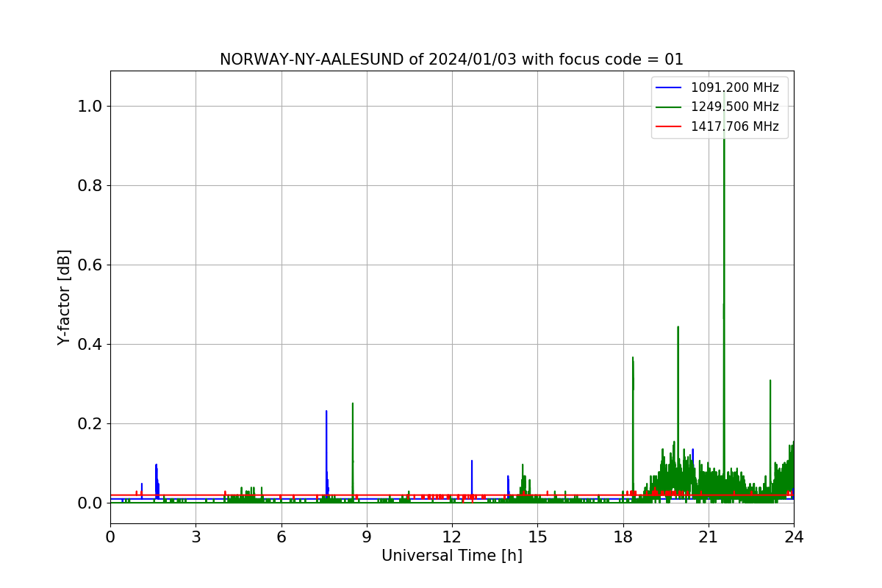Click the x-axis tick label 6
The width and height of the screenshot is (882, 588).
coord(281,537)
